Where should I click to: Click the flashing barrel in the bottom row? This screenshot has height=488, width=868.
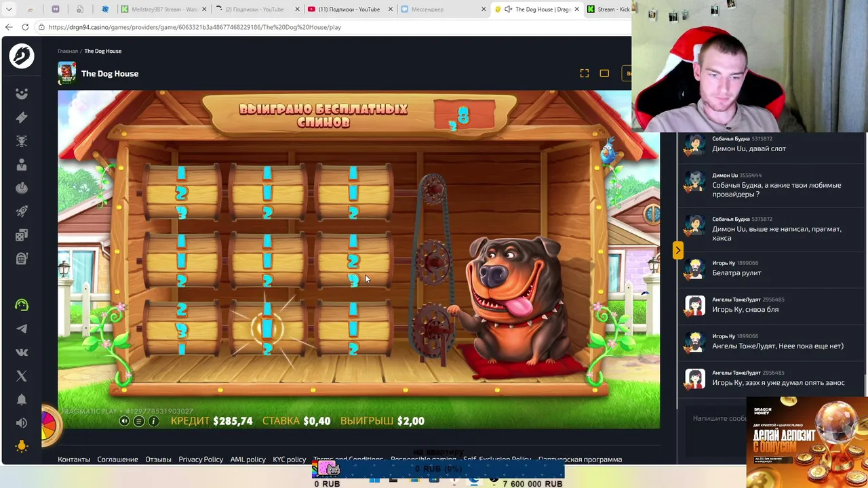click(x=267, y=329)
